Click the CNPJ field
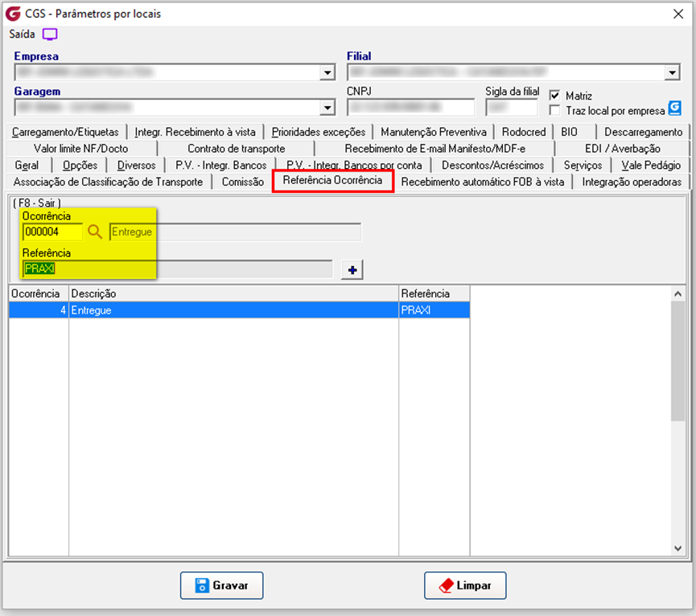Image resolution: width=696 pixels, height=616 pixels. click(x=410, y=107)
